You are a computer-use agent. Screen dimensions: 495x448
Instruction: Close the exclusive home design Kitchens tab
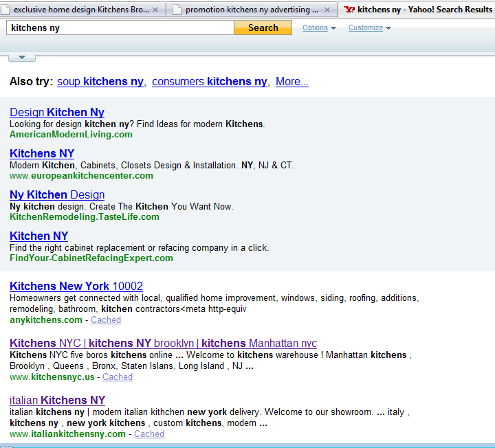click(155, 10)
